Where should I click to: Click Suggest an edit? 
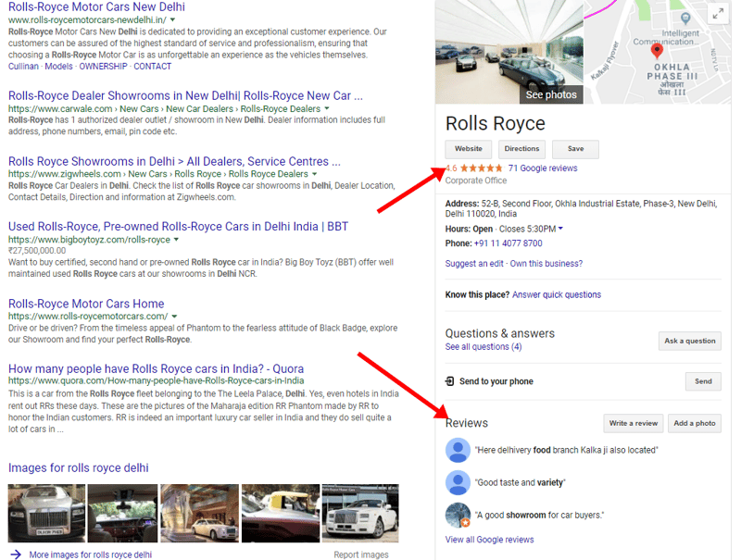click(474, 264)
